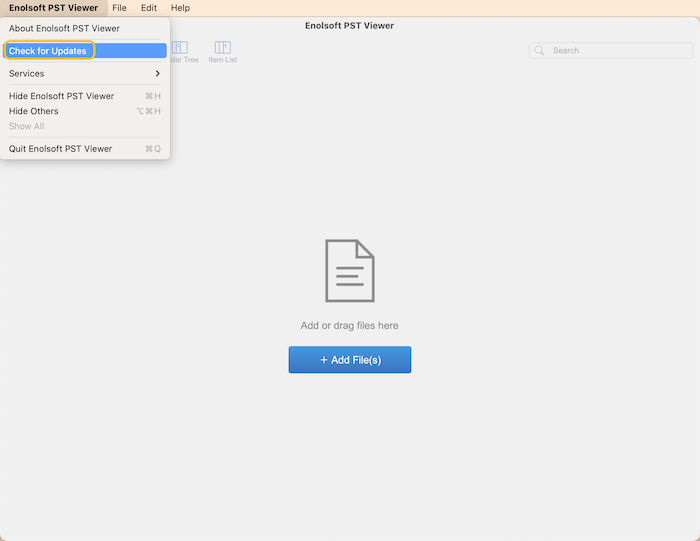Choose Check for Updates

click(48, 51)
